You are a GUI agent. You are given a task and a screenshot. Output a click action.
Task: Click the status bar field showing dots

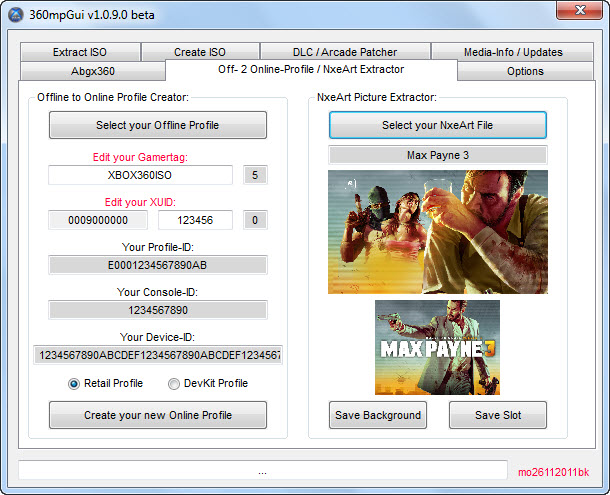[x=263, y=470]
